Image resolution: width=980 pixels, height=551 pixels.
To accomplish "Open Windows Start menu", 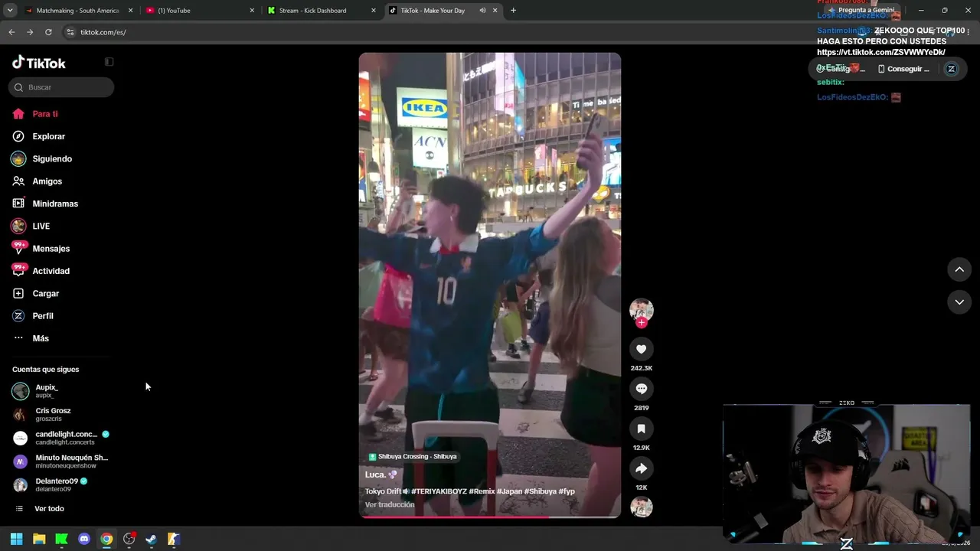I will click(x=16, y=539).
